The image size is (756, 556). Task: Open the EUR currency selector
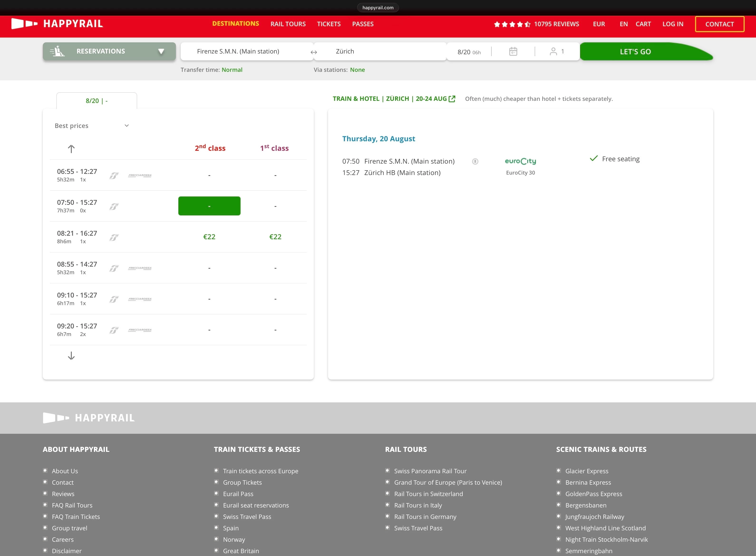(599, 24)
